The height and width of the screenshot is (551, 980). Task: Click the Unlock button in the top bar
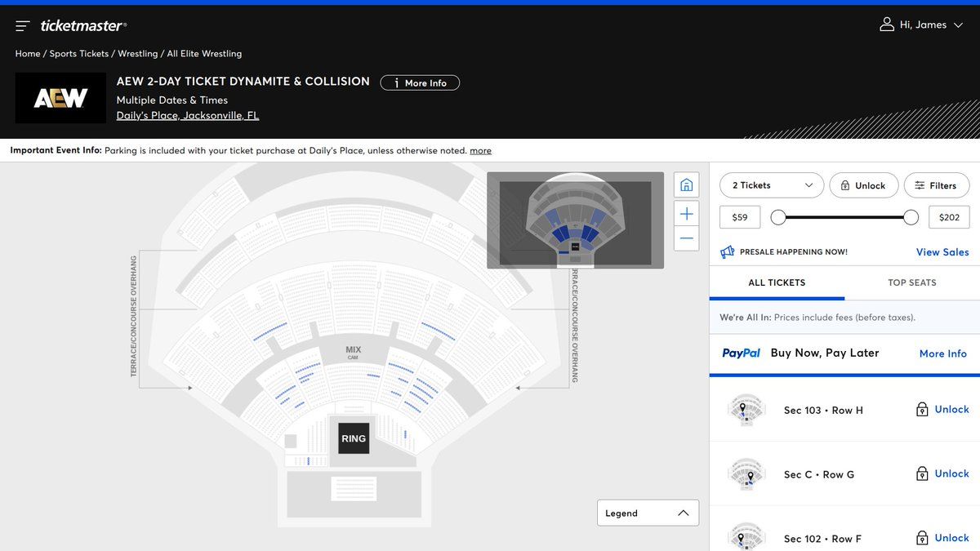click(x=863, y=185)
